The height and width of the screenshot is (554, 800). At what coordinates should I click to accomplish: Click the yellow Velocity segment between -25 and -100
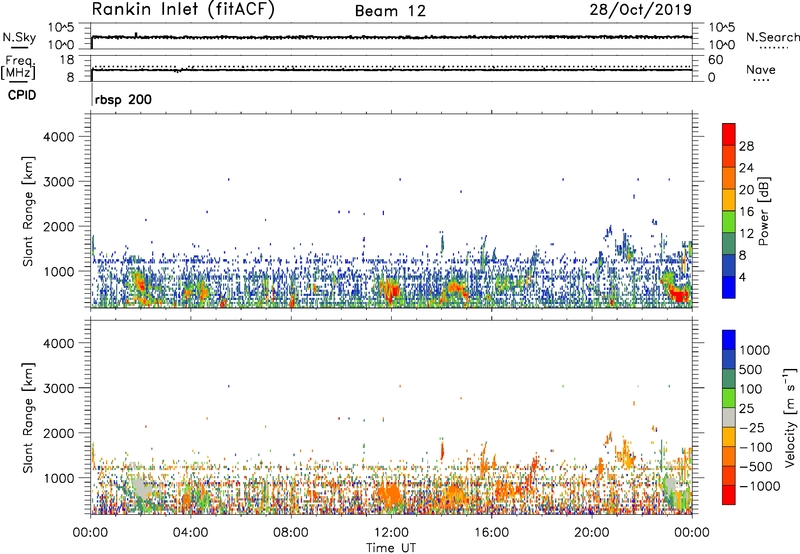click(729, 437)
